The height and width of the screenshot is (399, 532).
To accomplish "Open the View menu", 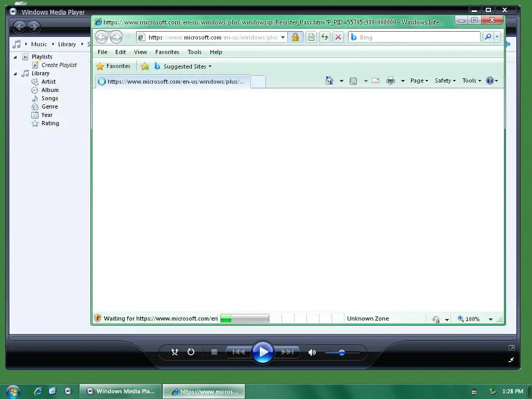I will click(x=140, y=52).
